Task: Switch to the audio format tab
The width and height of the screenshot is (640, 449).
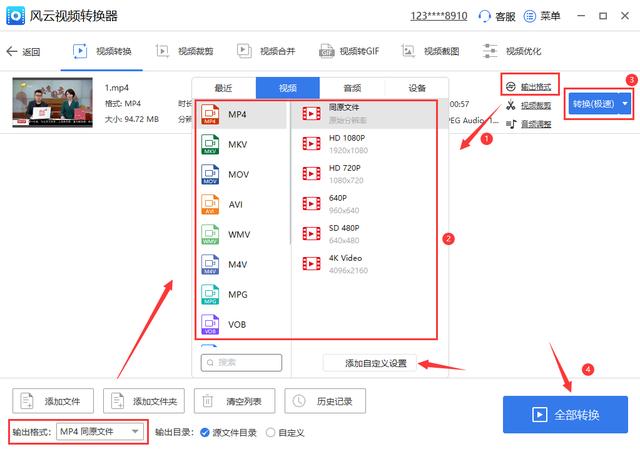Action: coord(353,88)
